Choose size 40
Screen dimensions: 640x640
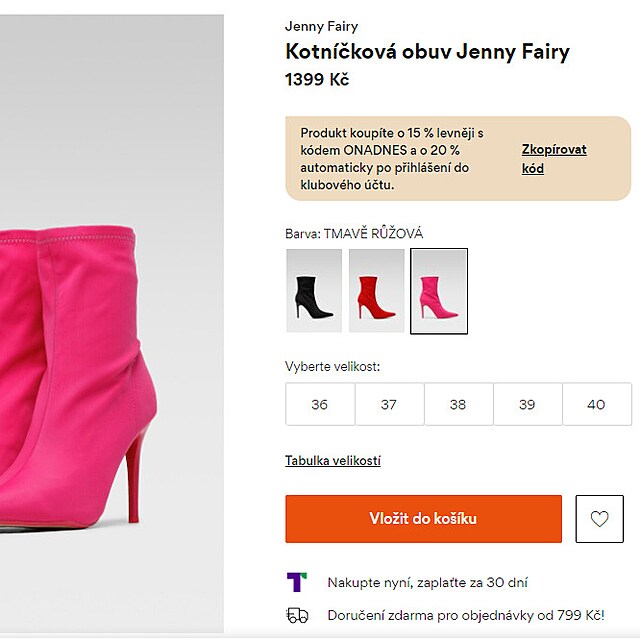pyautogui.click(x=596, y=404)
